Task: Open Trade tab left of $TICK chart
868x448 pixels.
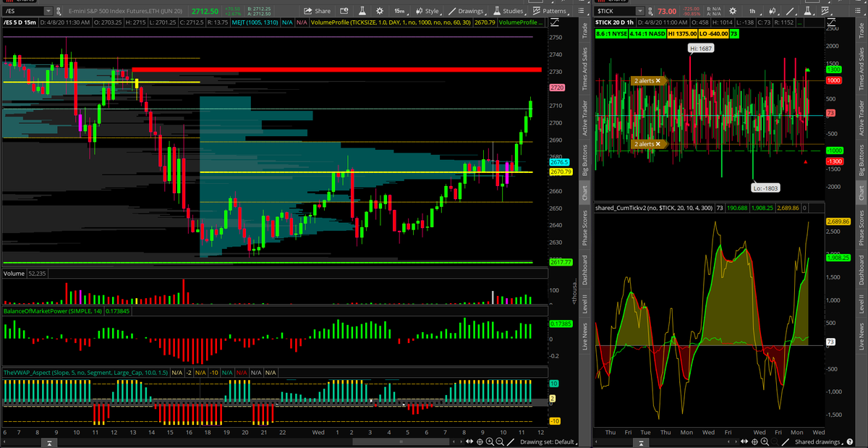Action: point(584,30)
